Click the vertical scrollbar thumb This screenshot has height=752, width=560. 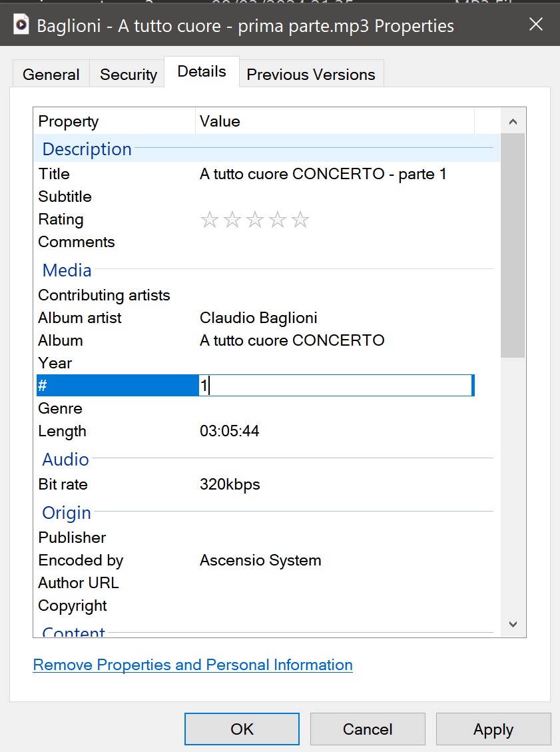coord(512,245)
